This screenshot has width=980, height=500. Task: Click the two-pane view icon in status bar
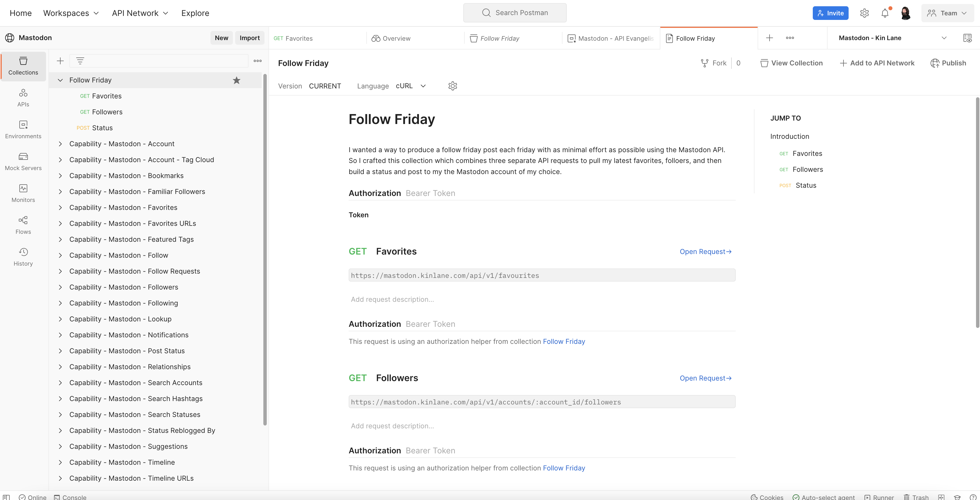tap(941, 497)
